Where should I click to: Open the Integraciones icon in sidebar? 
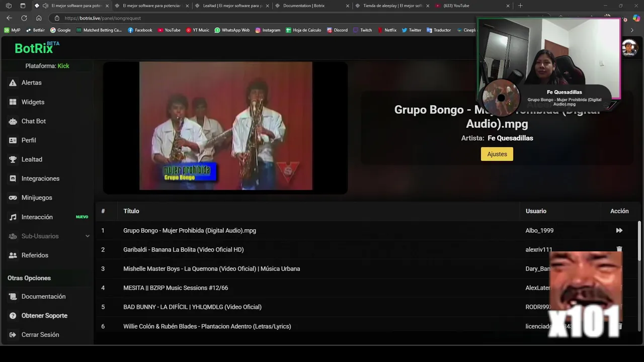point(13,178)
